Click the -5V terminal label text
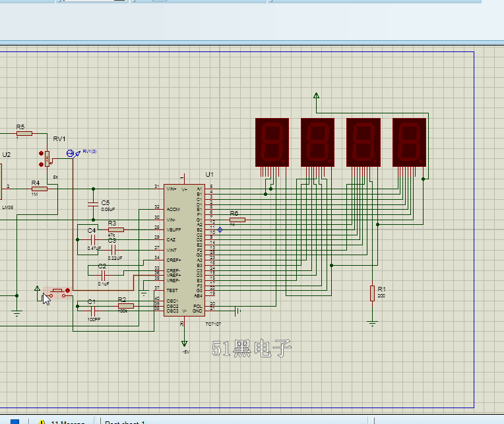 [x=186, y=352]
